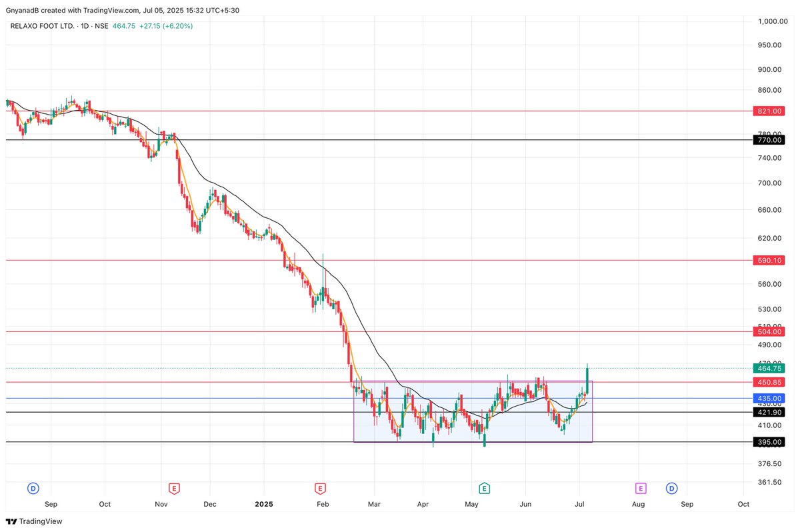Click the bold 2025 label on time axis
Screen dimensions: 800x532
[264, 504]
